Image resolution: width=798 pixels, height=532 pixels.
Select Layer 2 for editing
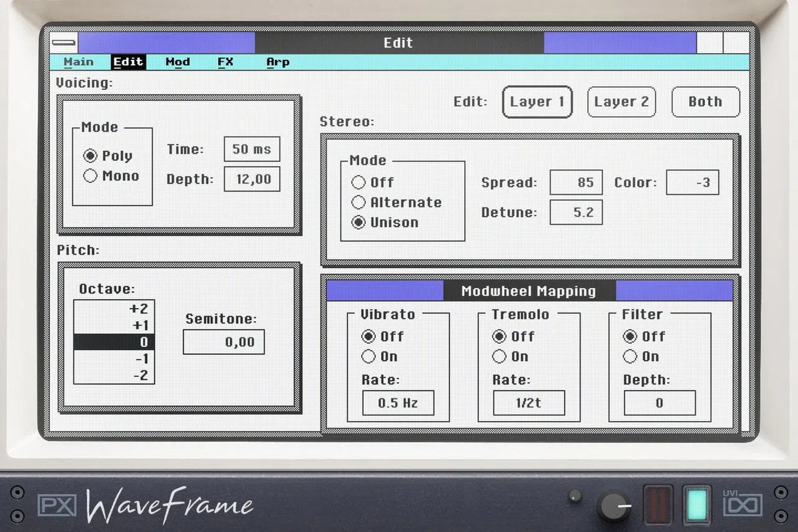tap(621, 102)
